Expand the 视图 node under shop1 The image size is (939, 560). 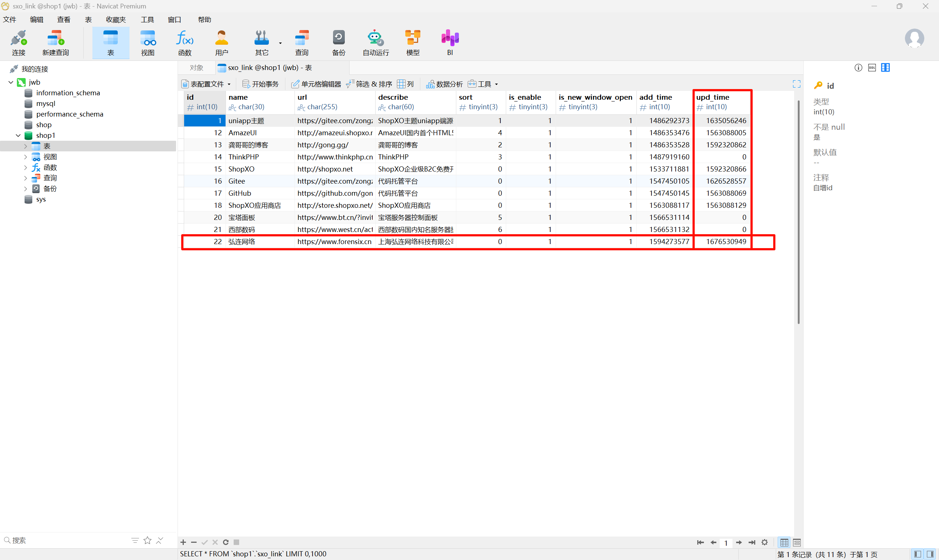coord(25,156)
